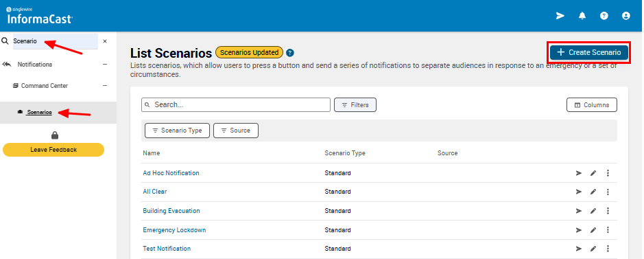Viewport: 644px width, 259px height.
Task: Open the notifications bell icon
Action: click(x=582, y=16)
